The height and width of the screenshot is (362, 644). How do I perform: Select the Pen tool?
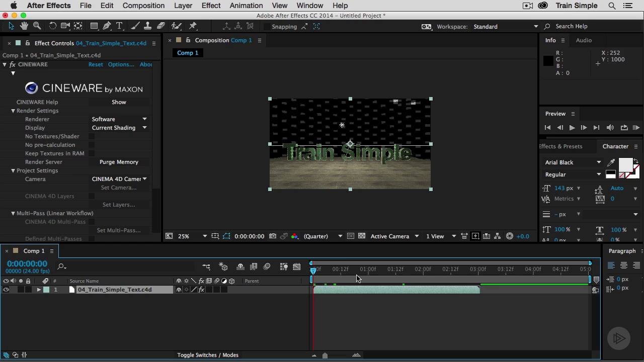107,26
